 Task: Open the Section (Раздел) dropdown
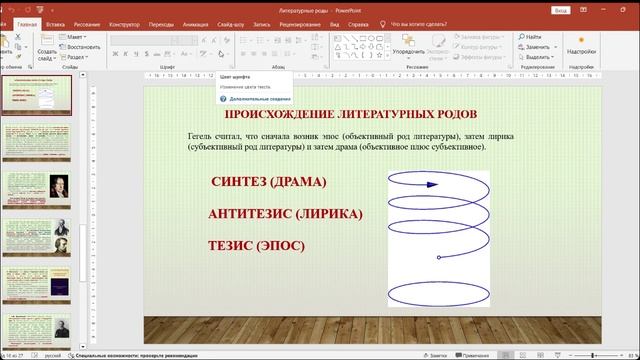(74, 57)
